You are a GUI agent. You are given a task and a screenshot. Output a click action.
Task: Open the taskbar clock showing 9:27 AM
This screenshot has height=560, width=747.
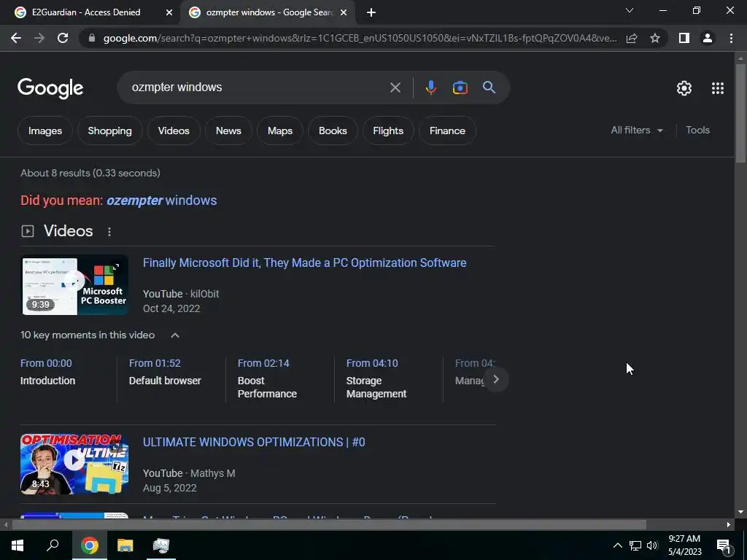click(684, 545)
